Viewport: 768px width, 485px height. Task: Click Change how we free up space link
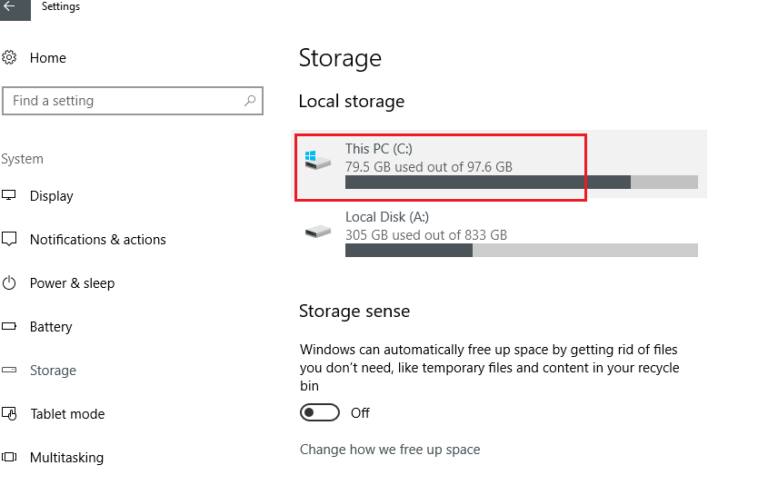[x=389, y=450]
